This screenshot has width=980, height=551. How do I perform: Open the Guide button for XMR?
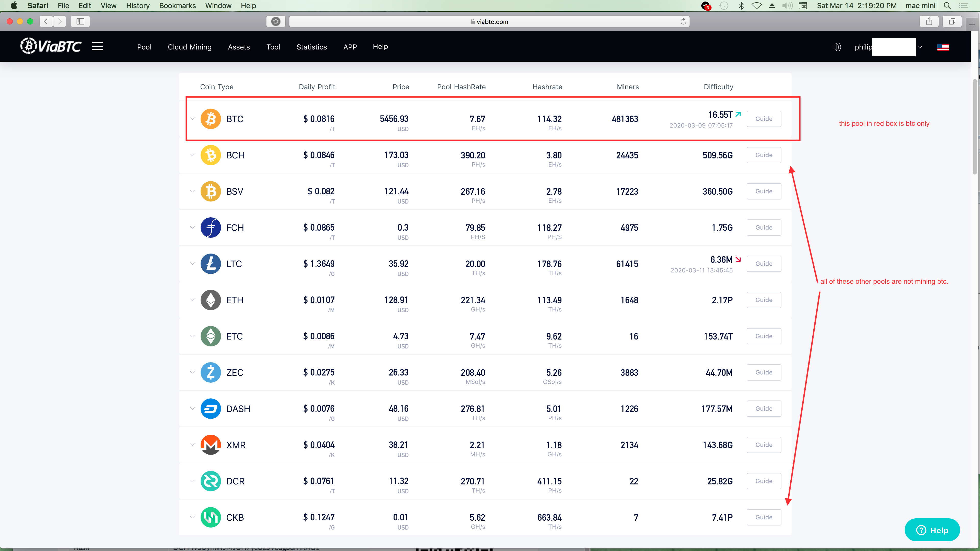[764, 445]
